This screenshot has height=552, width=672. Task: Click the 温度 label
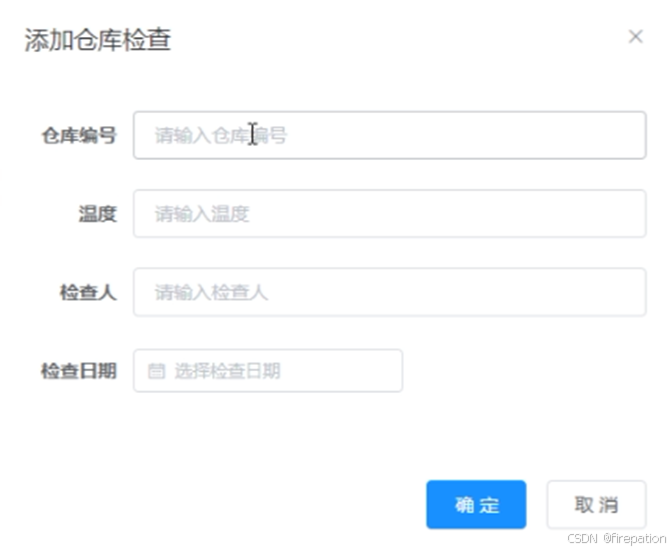[98, 214]
